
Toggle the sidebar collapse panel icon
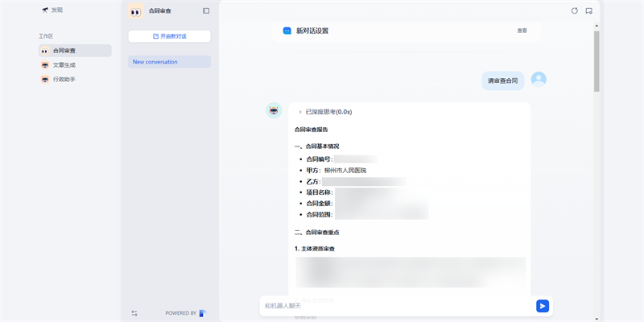point(206,10)
